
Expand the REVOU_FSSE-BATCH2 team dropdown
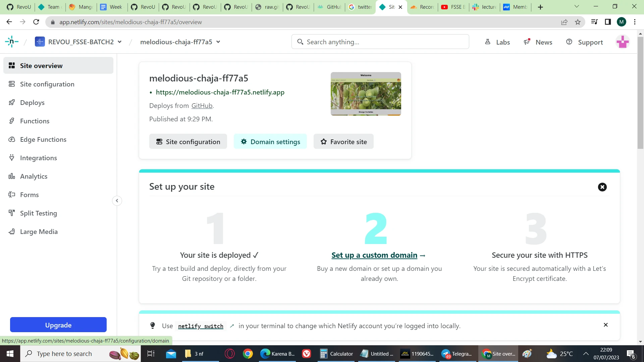click(x=120, y=42)
